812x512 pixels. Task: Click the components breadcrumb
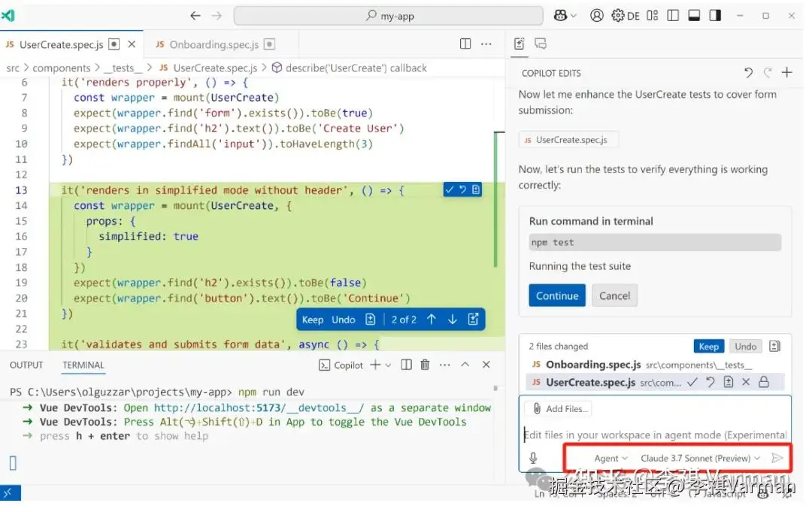[61, 68]
